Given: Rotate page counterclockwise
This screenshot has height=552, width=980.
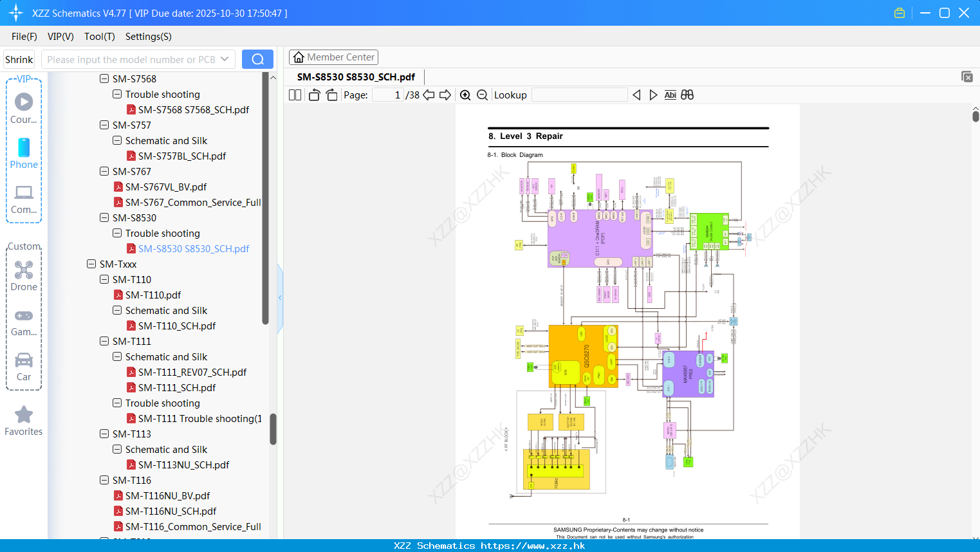Looking at the screenshot, I should point(314,95).
